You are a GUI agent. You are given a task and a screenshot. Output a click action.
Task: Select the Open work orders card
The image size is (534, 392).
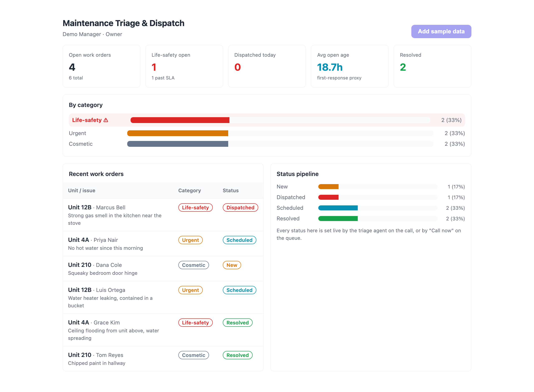point(101,66)
